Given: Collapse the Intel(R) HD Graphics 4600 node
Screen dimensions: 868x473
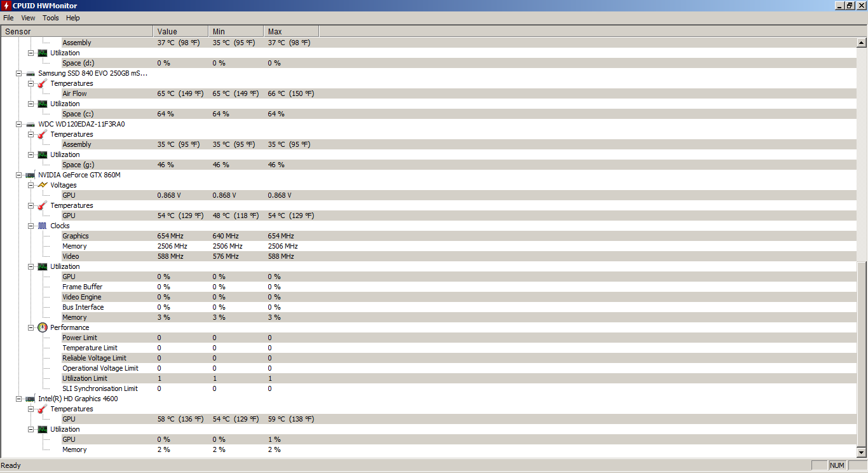Looking at the screenshot, I should coord(19,399).
